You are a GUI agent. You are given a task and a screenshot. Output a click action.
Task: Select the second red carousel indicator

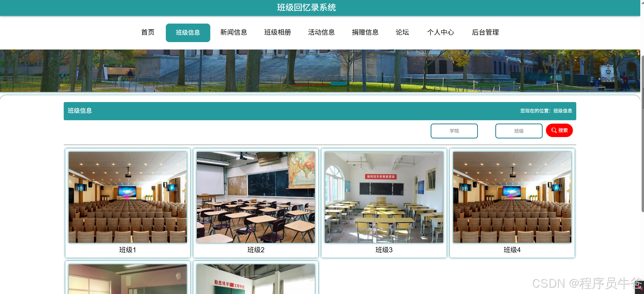(320, 85)
